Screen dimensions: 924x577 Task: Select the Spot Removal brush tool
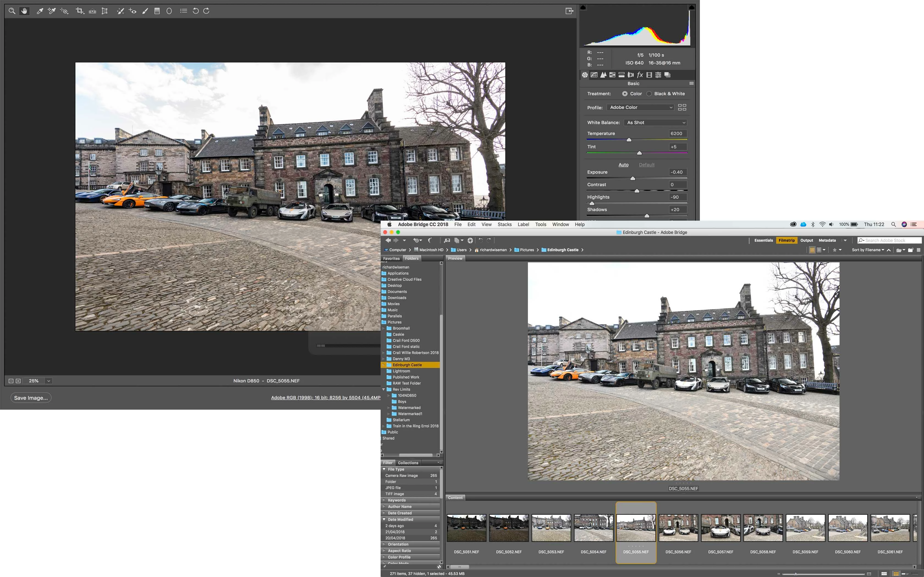tap(120, 11)
